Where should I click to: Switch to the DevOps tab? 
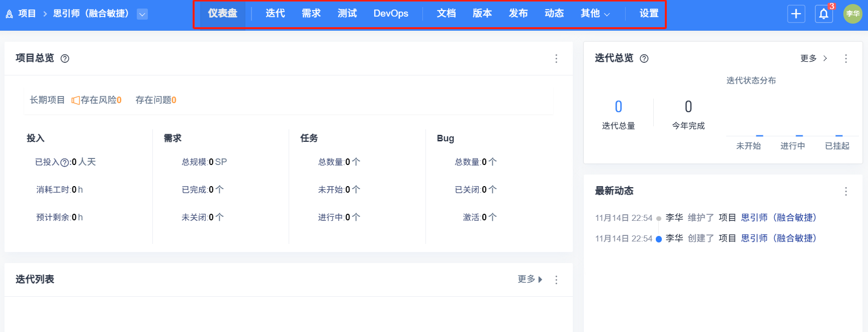391,14
